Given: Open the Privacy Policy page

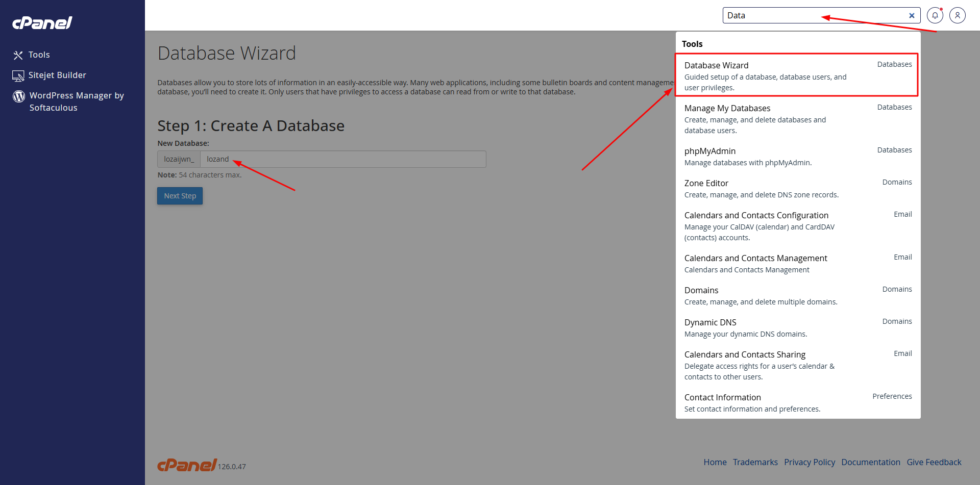Looking at the screenshot, I should click(810, 462).
